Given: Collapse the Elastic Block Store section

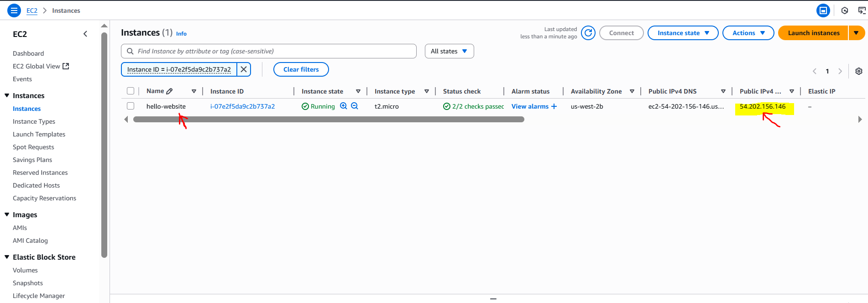Looking at the screenshot, I should (x=7, y=257).
